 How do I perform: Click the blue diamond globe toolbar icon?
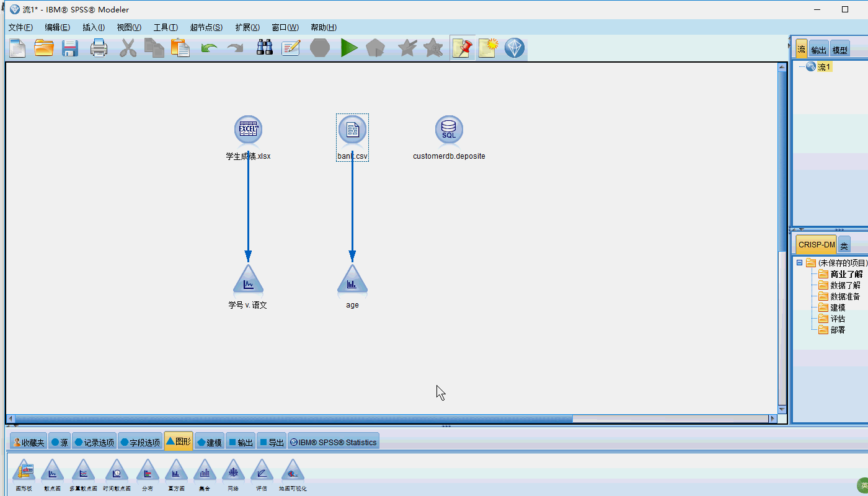tap(515, 48)
